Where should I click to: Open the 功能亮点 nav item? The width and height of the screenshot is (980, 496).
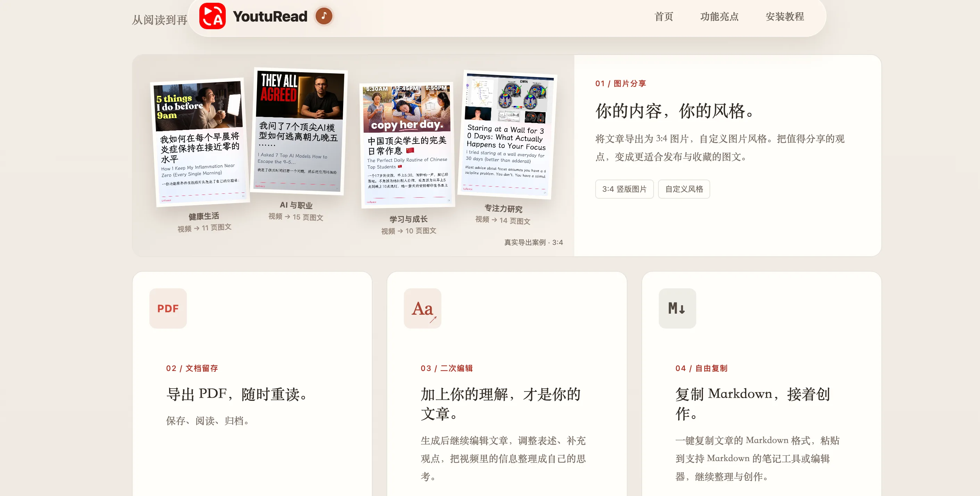tap(719, 16)
